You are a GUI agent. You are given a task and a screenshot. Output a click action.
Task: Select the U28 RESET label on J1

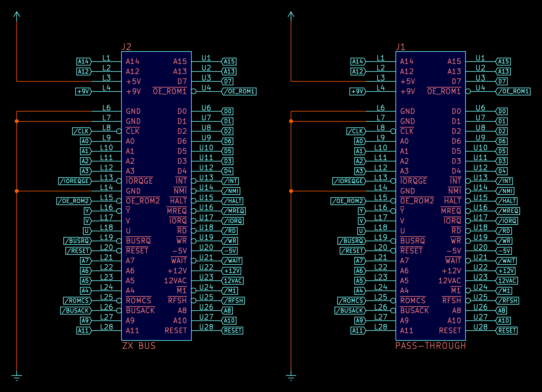507,331
